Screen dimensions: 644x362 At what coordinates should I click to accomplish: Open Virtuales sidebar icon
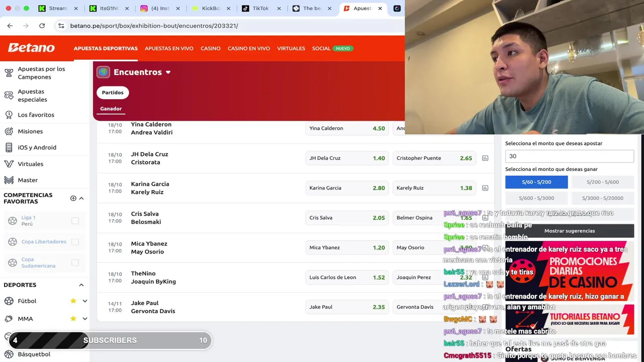pos(9,164)
